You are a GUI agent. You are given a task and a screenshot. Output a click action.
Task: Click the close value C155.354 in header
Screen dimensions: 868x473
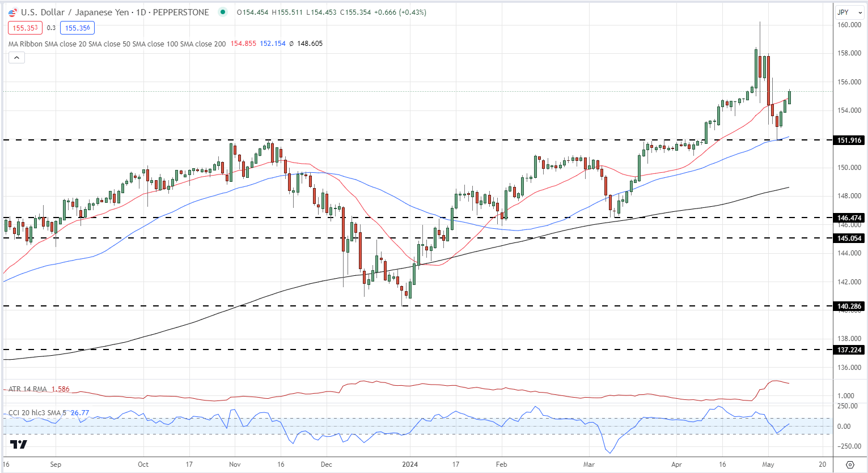click(x=355, y=12)
